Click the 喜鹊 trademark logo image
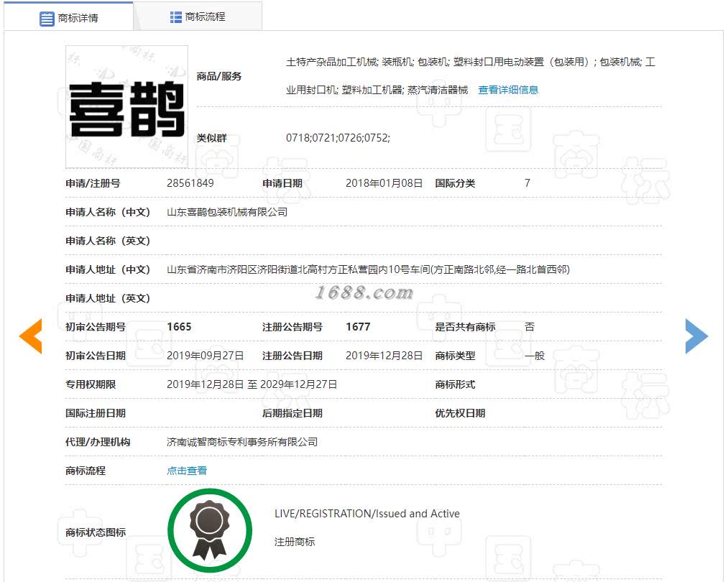This screenshot has height=582, width=728. pos(126,107)
